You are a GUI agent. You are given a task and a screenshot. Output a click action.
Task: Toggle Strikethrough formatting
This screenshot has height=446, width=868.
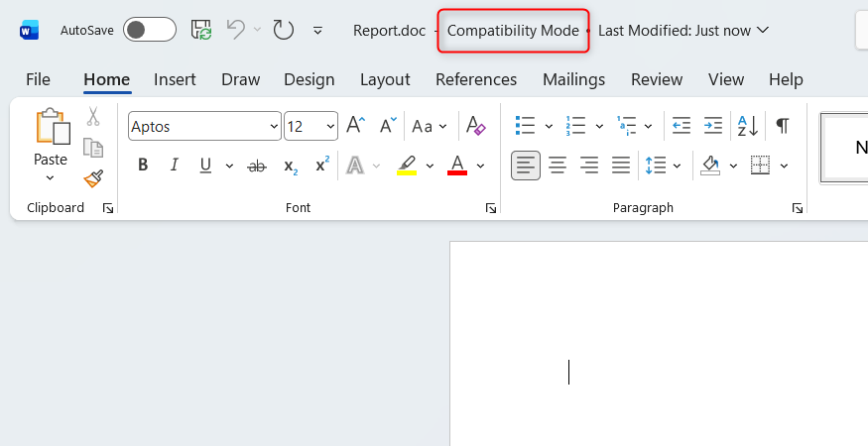tap(257, 166)
